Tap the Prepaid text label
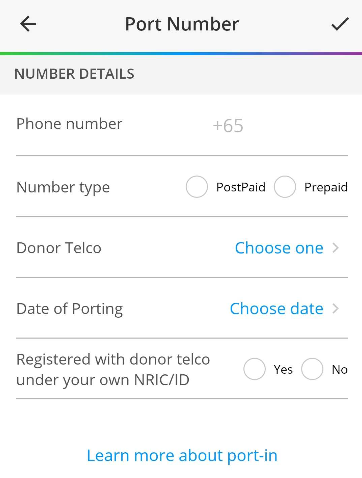362x478 pixels. pos(326,187)
